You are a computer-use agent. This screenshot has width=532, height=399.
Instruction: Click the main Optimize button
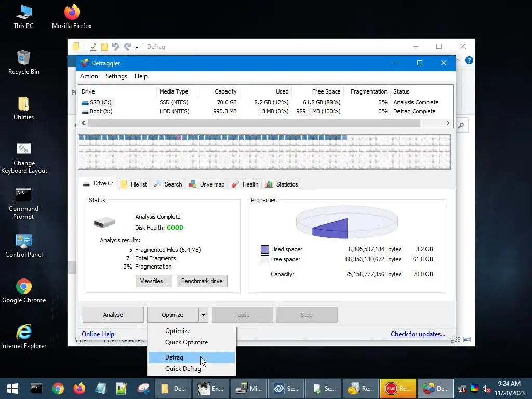click(172, 315)
